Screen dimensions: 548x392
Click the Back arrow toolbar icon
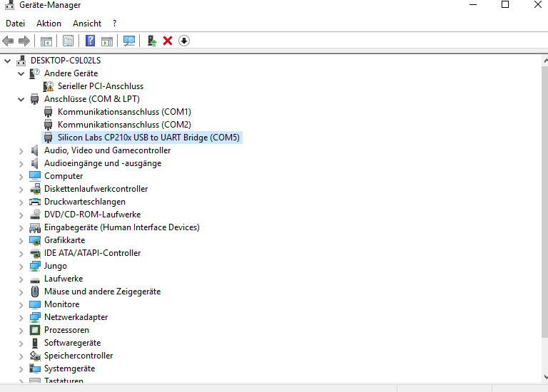pyautogui.click(x=8, y=41)
